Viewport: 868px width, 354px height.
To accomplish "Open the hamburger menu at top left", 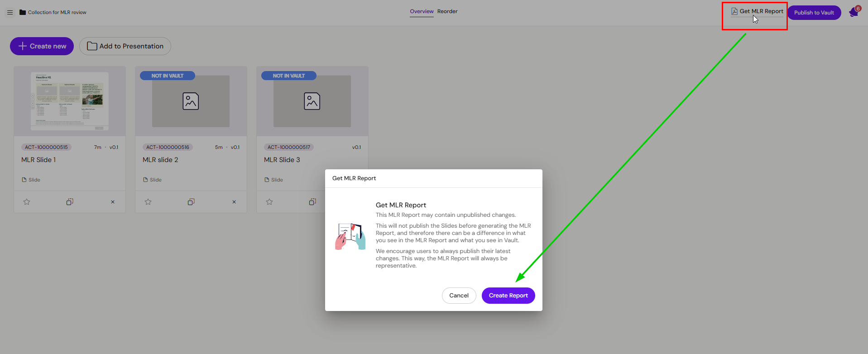I will [10, 12].
